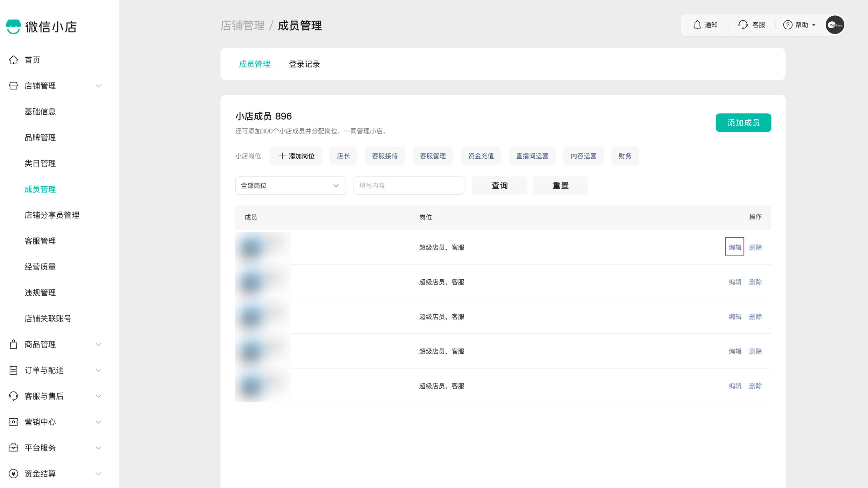Click the shopping bag icon for 商品管理
This screenshot has width=868, height=488.
(13, 344)
